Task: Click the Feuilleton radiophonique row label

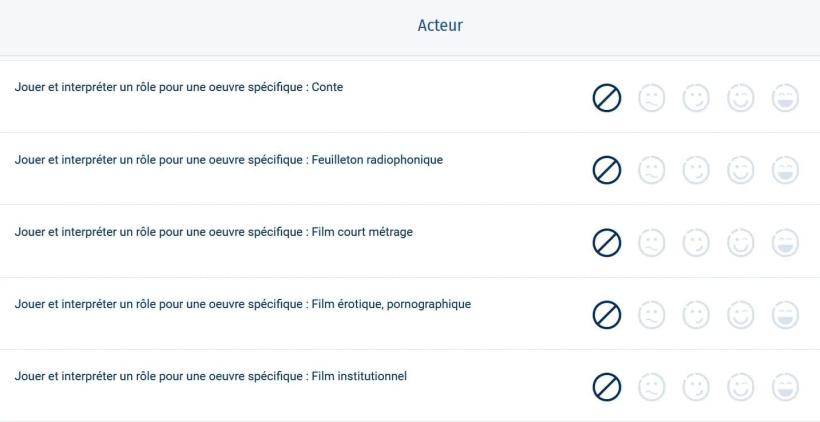Action: point(229,159)
